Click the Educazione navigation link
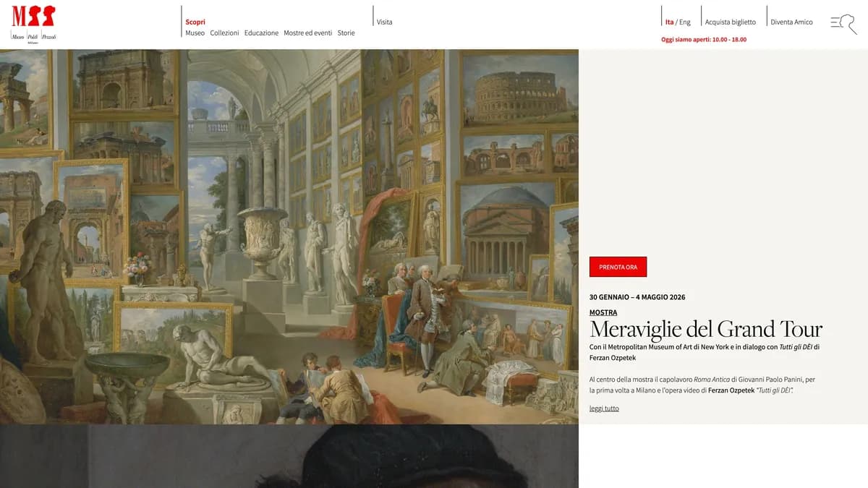868x488 pixels. [262, 33]
